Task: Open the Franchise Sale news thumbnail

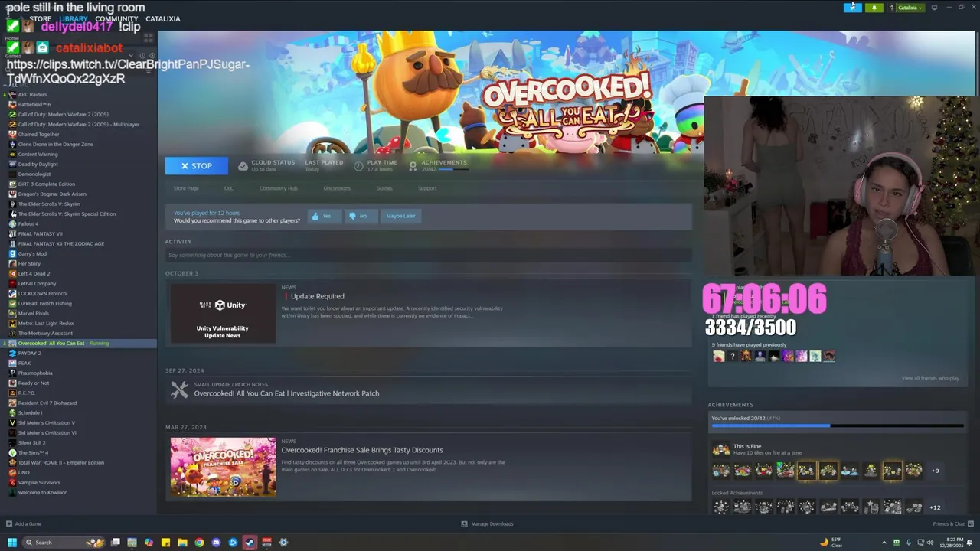Action: pos(223,467)
